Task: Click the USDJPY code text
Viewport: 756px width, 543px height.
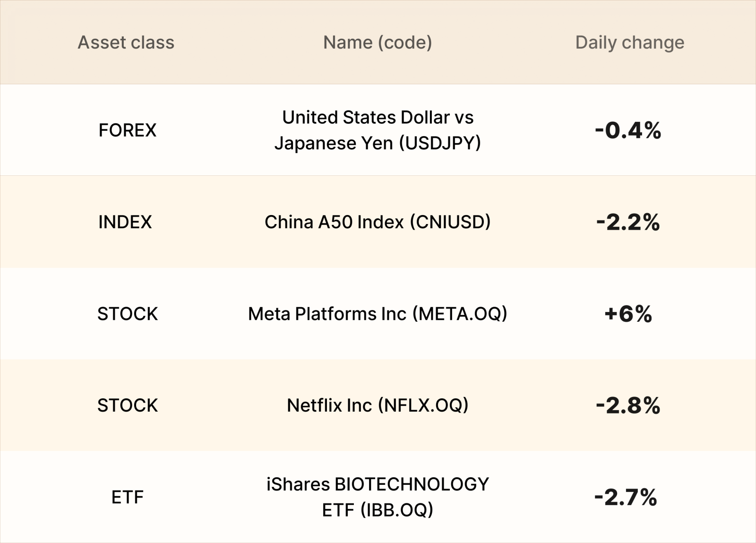Action: tap(440, 143)
